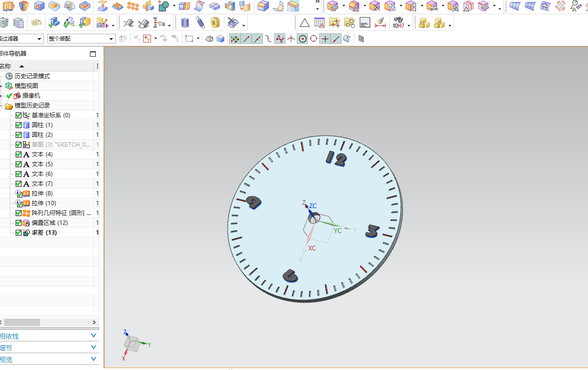Screen dimensions: 588x370
Task: Select the 拉伸 (10) feature
Action: click(44, 203)
